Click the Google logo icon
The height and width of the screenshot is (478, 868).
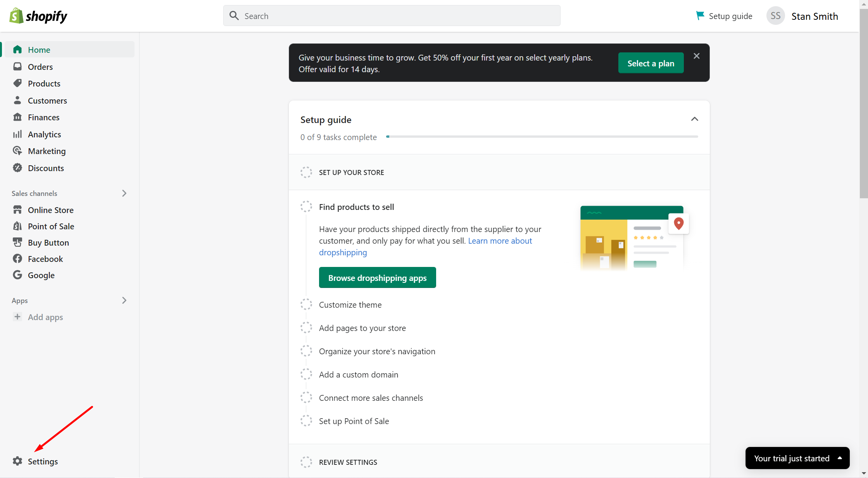coord(17,275)
